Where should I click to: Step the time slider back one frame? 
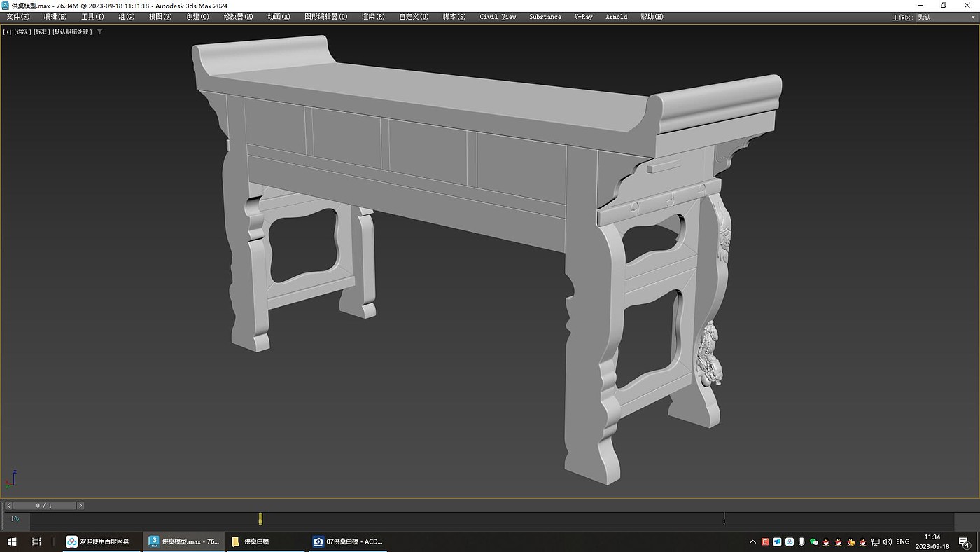point(8,505)
